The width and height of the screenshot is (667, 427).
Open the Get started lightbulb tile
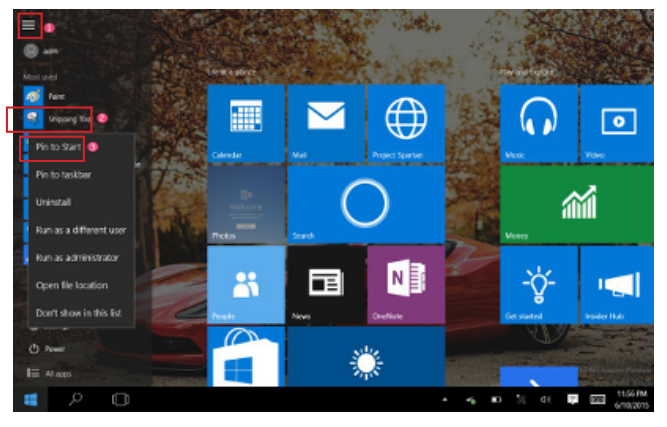click(539, 285)
